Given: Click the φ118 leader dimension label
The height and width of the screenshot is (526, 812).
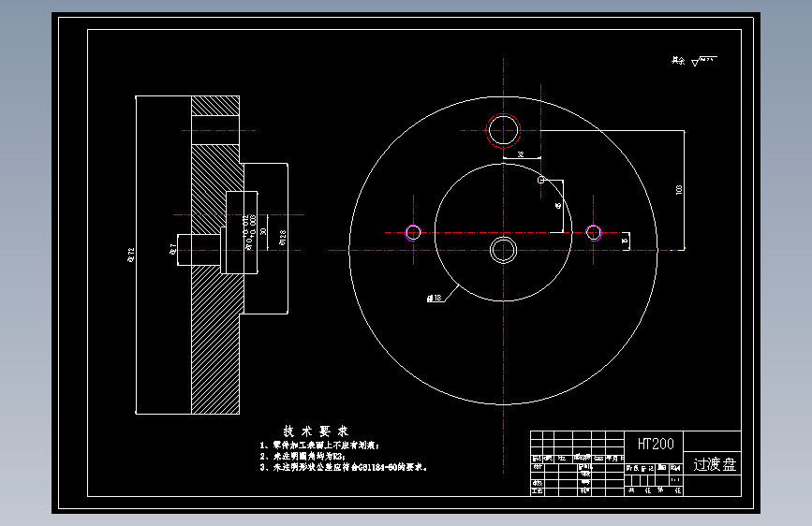Looking at the screenshot, I should (x=435, y=298).
